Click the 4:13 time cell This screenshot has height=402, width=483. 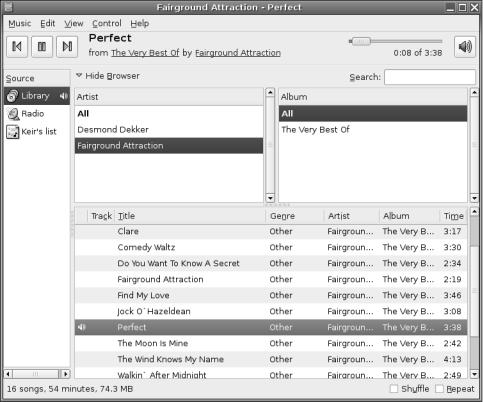(452, 359)
